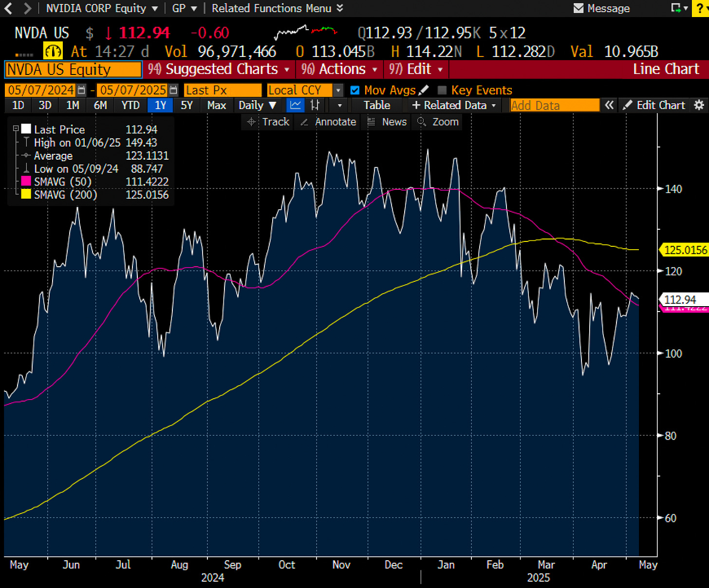This screenshot has width=709, height=588.
Task: Click the Add Data input field
Action: coord(555,105)
